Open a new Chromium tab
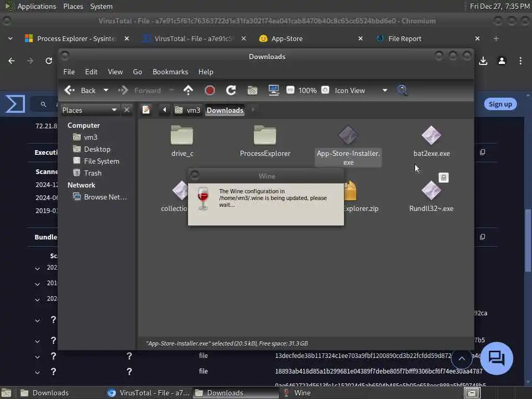 (496, 38)
